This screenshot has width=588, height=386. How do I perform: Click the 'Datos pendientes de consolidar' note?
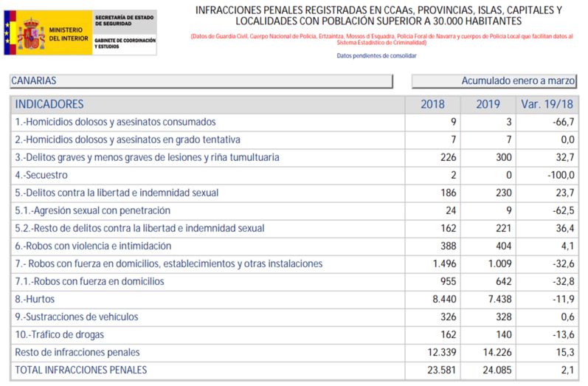click(x=376, y=56)
